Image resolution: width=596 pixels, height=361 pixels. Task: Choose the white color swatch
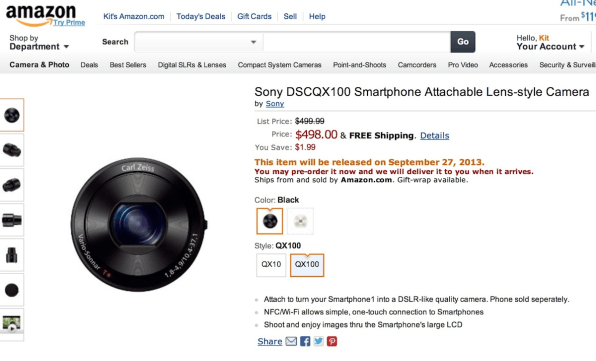point(300,221)
